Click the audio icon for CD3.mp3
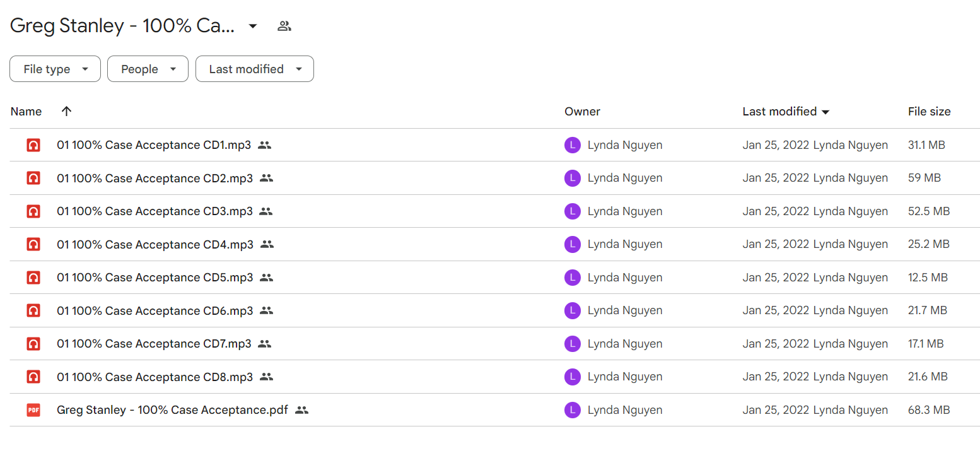This screenshot has width=980, height=470. (33, 211)
